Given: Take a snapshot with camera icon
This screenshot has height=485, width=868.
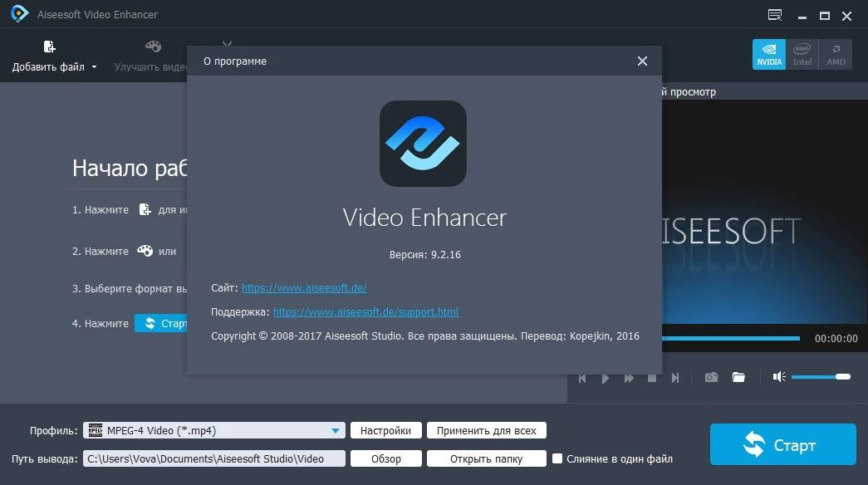Looking at the screenshot, I should click(x=711, y=377).
